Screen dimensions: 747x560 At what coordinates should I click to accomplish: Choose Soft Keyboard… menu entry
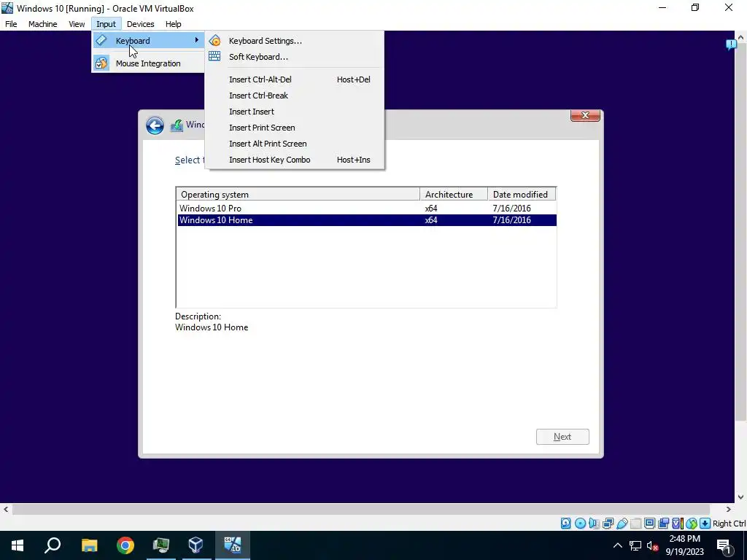295,57
